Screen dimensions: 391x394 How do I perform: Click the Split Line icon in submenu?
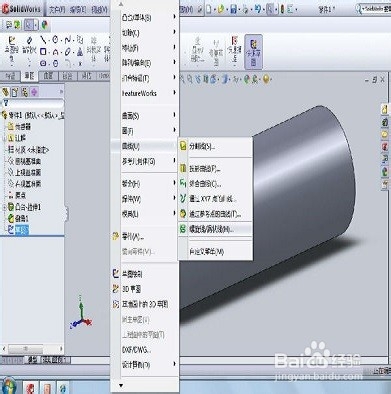click(183, 146)
